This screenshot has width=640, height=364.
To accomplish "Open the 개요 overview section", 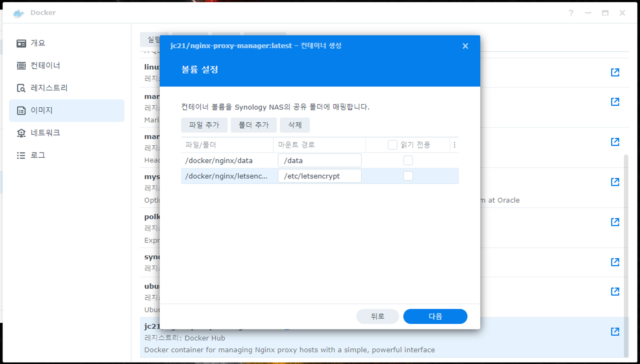I will [67, 43].
